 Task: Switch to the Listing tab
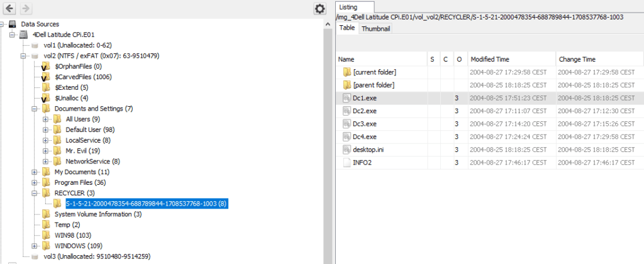[x=355, y=7]
